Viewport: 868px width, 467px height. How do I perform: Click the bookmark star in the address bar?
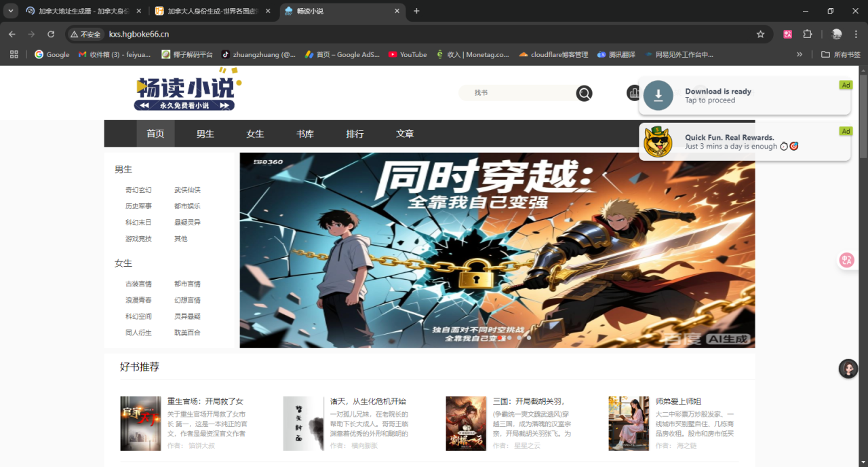[760, 33]
